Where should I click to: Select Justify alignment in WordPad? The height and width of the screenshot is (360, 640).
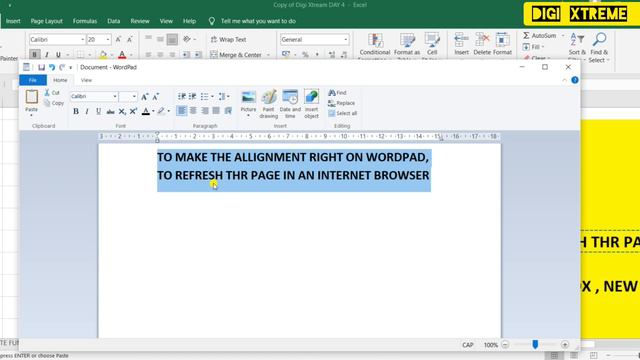216,111
